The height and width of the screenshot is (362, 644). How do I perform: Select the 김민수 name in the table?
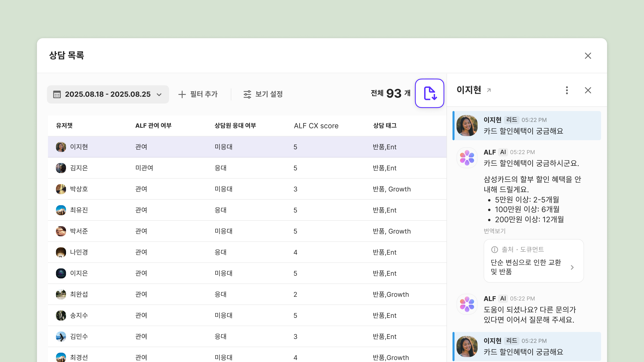tap(79, 336)
